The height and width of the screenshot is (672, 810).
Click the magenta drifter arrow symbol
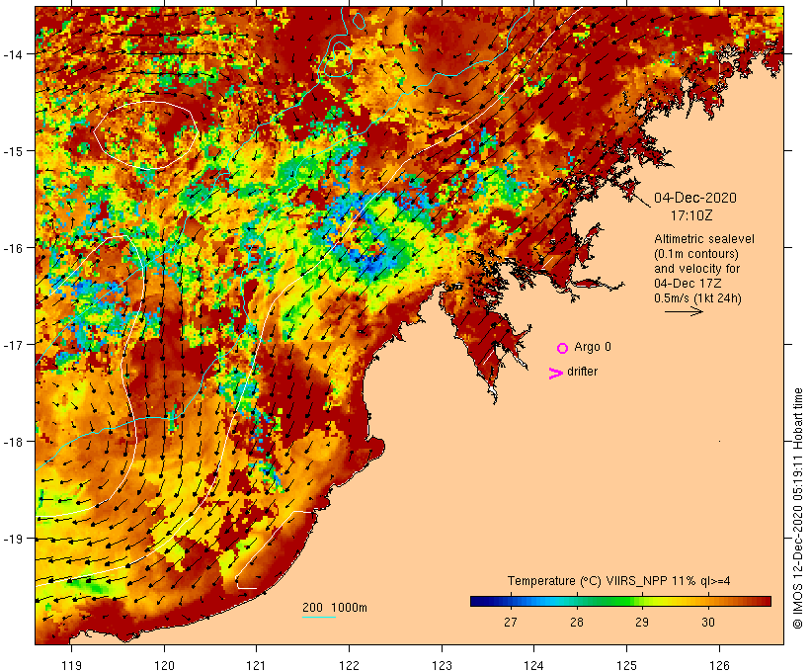[x=555, y=374]
